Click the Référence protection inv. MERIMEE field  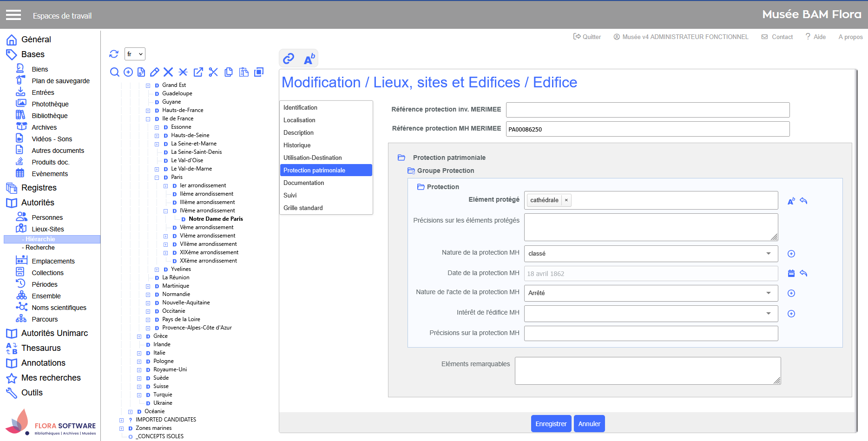click(647, 110)
